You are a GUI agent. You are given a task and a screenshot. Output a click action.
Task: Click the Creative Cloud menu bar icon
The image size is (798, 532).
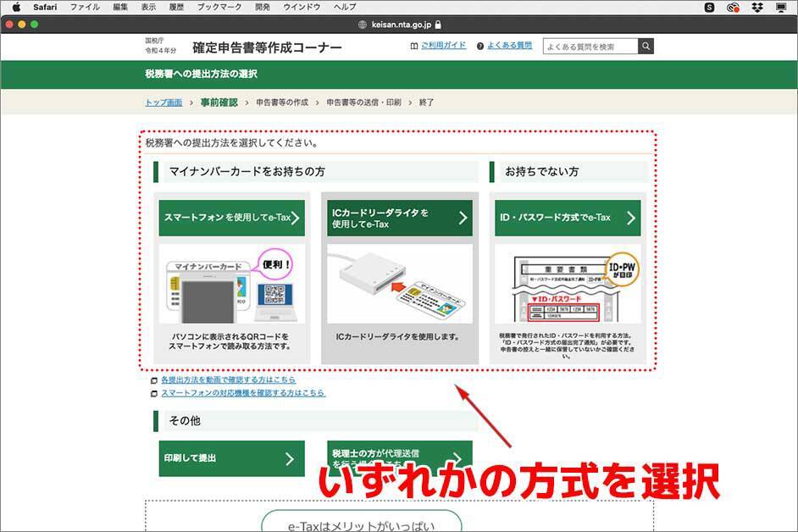click(733, 7)
